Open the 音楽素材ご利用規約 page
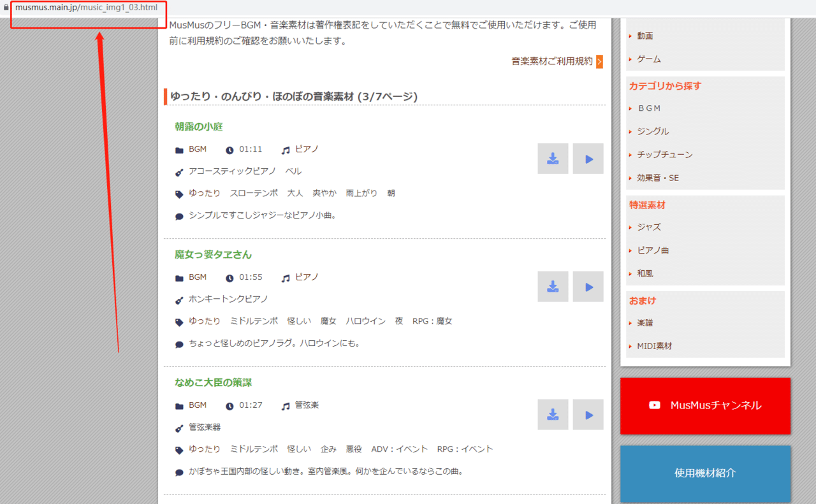 point(552,61)
